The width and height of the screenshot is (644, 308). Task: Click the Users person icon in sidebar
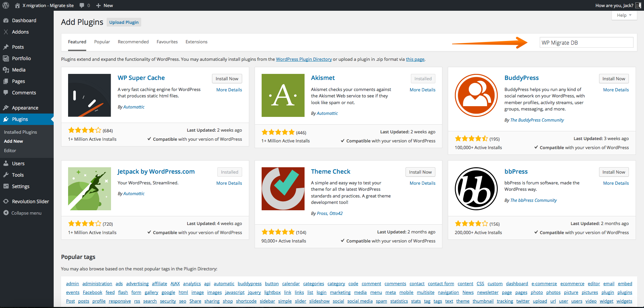[x=6, y=164]
